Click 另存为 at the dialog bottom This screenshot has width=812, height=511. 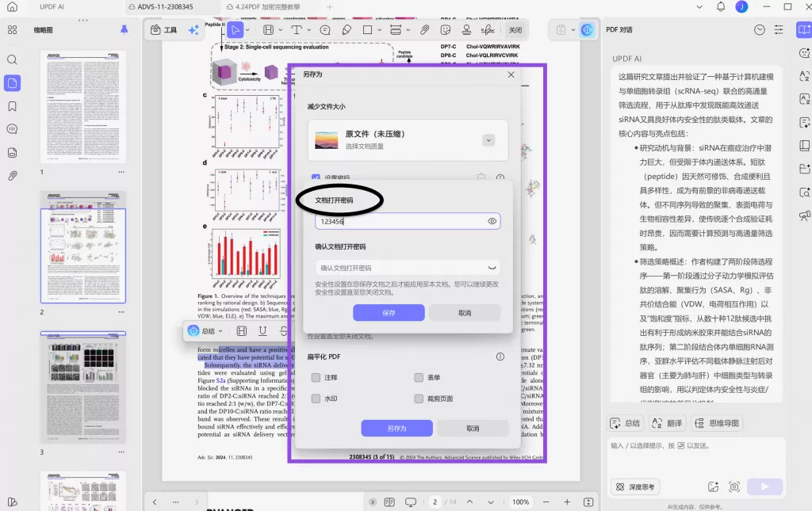pyautogui.click(x=397, y=428)
